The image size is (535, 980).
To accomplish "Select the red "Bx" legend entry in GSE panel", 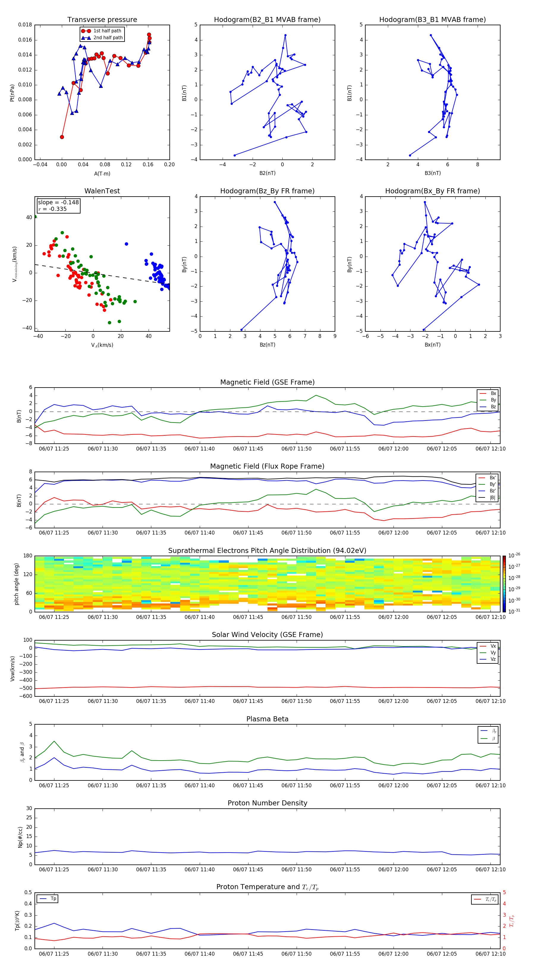I will tap(488, 393).
